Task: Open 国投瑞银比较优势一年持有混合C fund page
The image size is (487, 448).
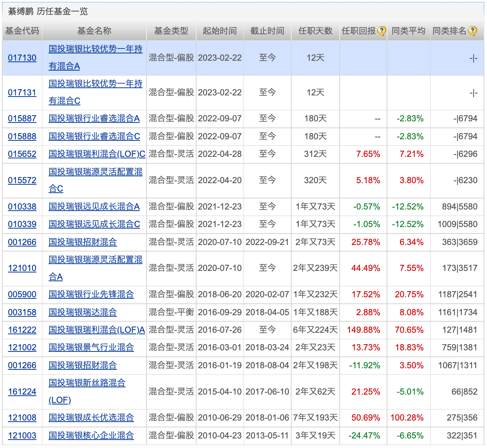Action: [x=95, y=92]
